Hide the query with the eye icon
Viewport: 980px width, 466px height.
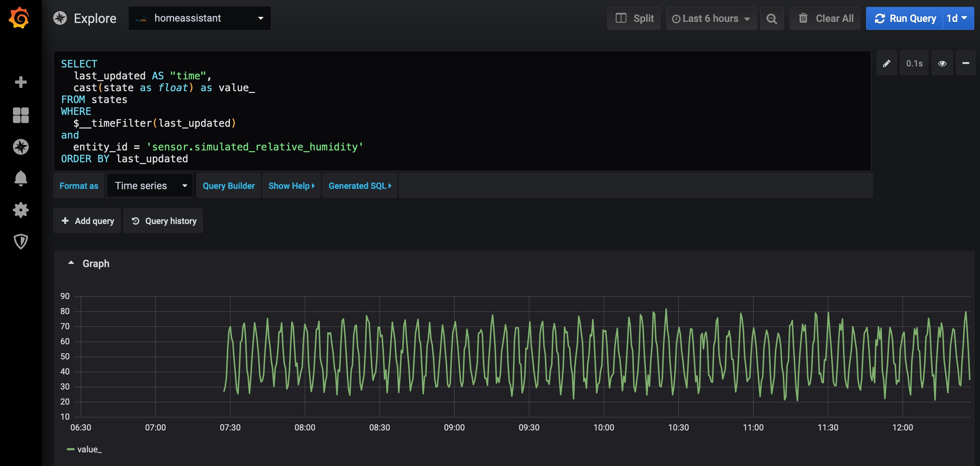click(942, 63)
